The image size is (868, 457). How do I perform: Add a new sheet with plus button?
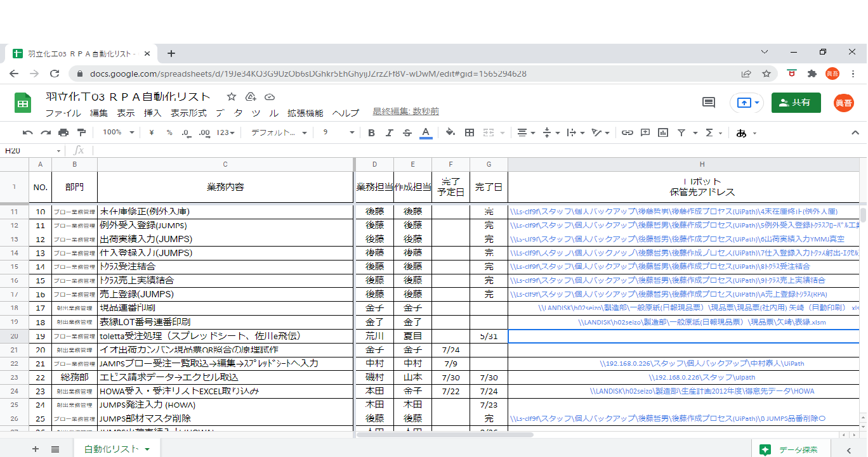[x=36, y=449]
